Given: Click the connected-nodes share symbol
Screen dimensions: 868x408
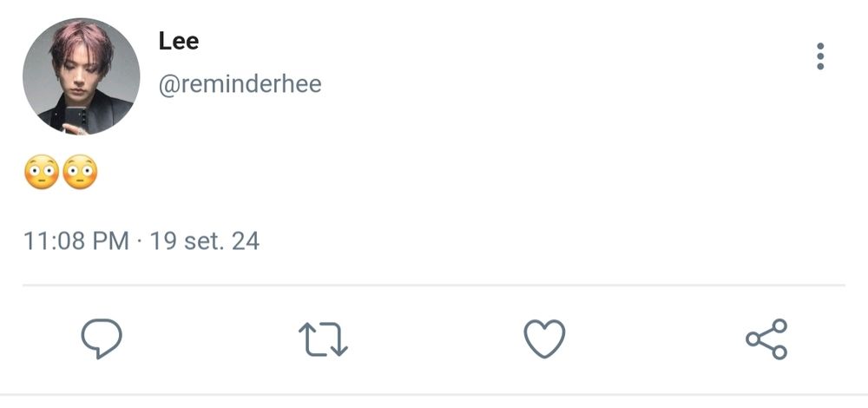Looking at the screenshot, I should pyautogui.click(x=766, y=339).
